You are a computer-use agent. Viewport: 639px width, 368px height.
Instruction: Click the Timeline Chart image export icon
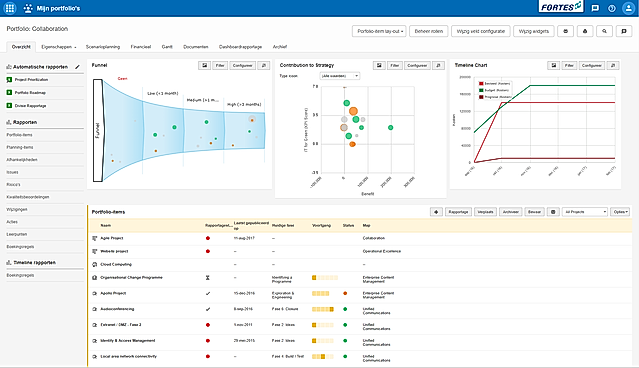point(553,65)
